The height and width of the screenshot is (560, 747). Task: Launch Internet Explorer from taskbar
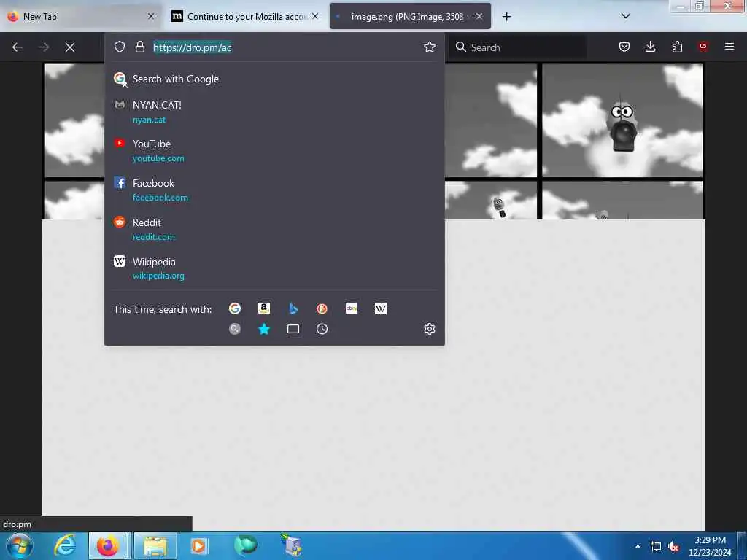pos(64,545)
